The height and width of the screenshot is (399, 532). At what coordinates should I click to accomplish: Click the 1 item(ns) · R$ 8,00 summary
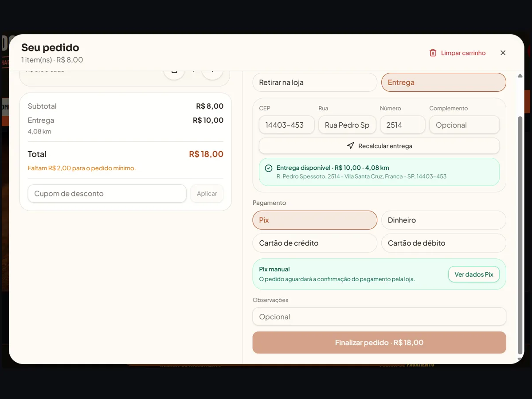pos(52,60)
